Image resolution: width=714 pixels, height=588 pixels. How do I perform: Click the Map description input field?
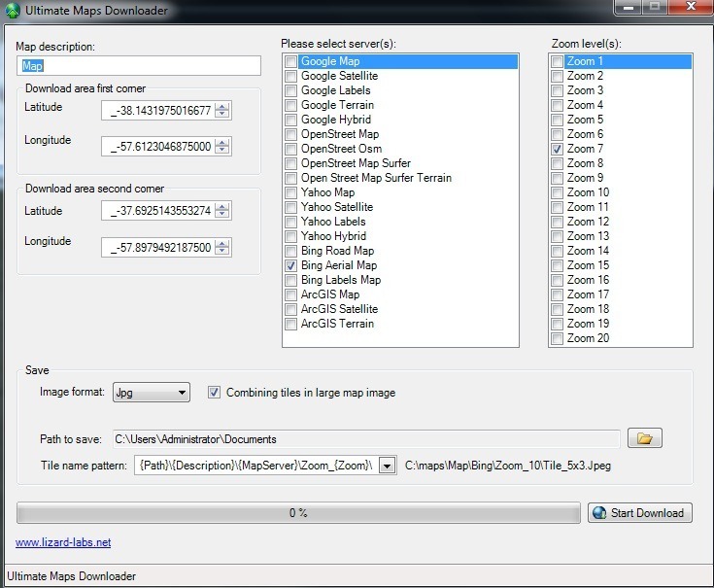pos(139,66)
